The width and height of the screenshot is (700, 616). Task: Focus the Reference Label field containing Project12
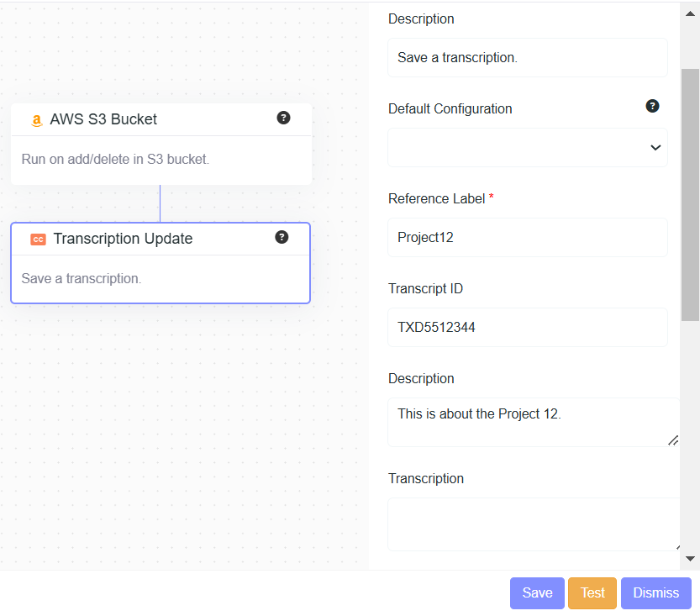click(528, 238)
